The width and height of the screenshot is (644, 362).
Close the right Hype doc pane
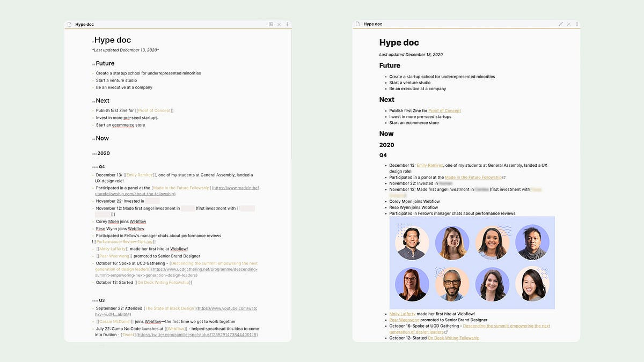point(569,24)
